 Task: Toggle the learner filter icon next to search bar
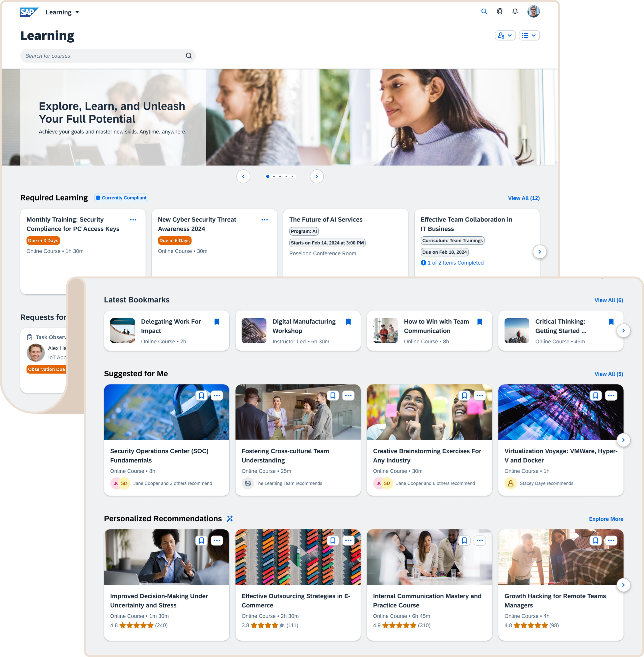point(505,36)
